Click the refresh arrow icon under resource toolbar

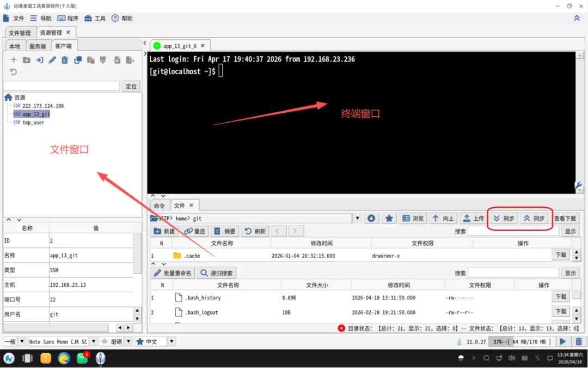14,72
